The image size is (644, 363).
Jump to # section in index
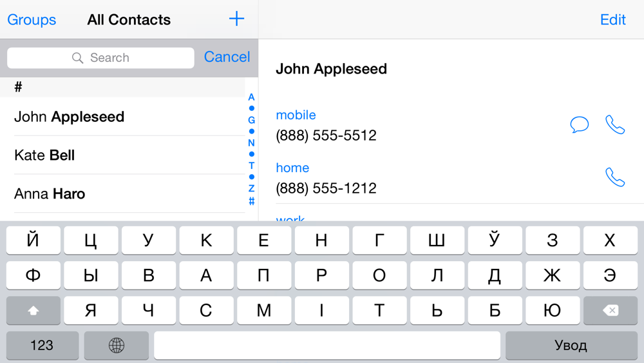pyautogui.click(x=251, y=201)
